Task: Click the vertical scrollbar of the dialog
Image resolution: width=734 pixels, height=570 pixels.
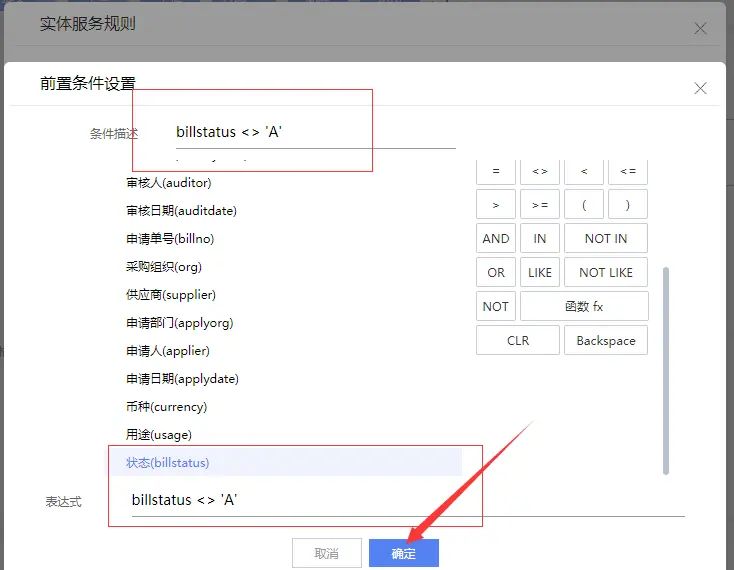Action: tap(666, 371)
